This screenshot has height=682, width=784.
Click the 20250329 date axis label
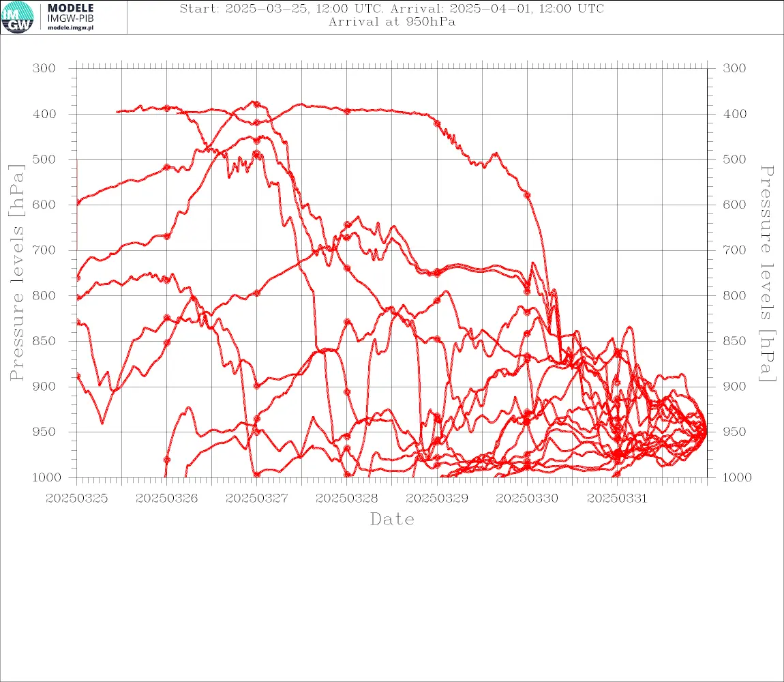(x=437, y=499)
